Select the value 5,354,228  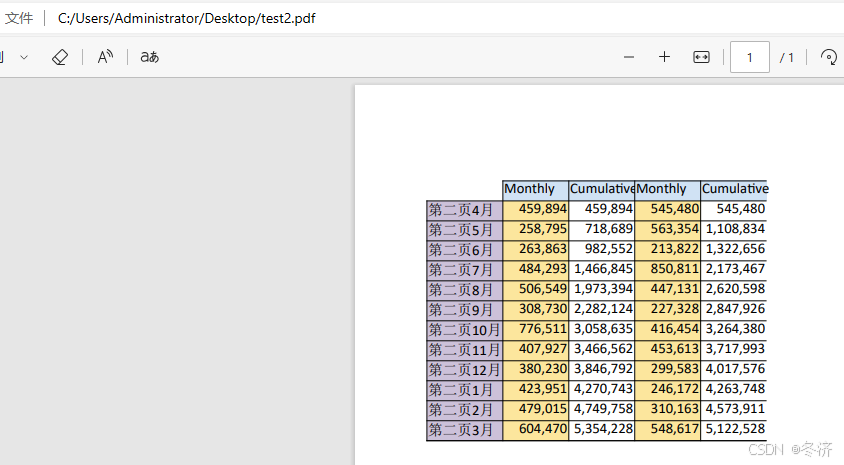[x=603, y=428]
